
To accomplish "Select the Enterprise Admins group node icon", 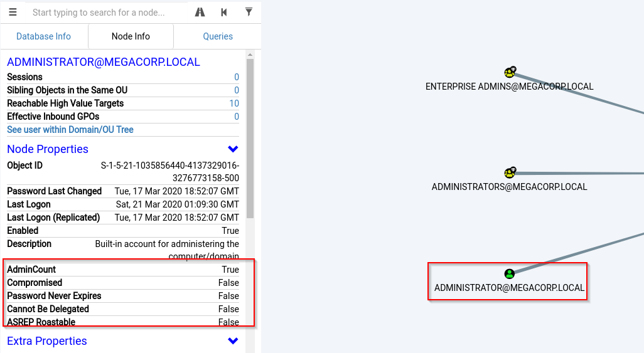I will [510, 73].
